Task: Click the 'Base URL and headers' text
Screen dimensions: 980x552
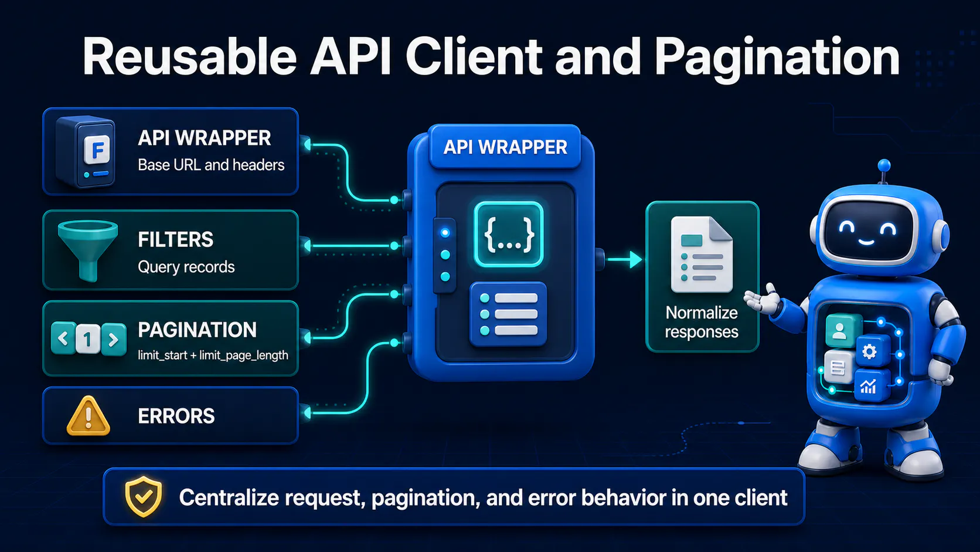Action: 211,165
